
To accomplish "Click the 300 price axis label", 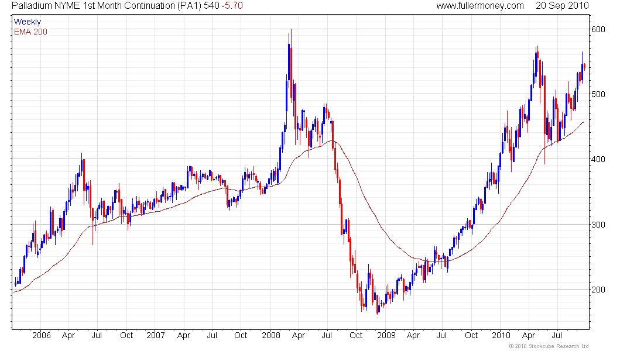I will [x=598, y=225].
